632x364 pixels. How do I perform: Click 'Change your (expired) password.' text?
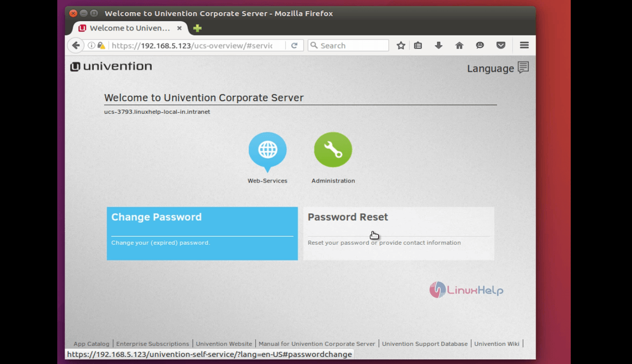(x=160, y=243)
